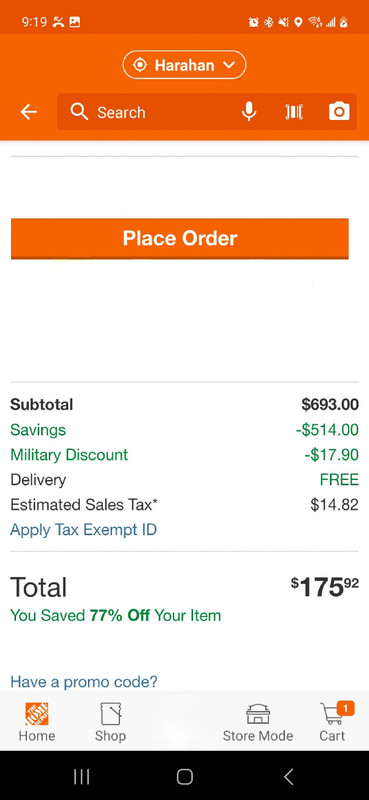Tap the Have a promo code link
The width and height of the screenshot is (369, 800).
(84, 681)
